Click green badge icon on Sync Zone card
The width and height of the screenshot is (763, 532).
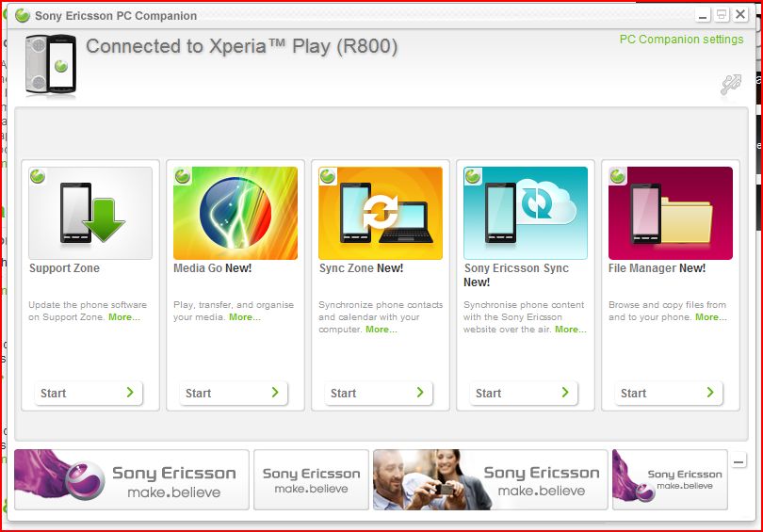point(328,176)
